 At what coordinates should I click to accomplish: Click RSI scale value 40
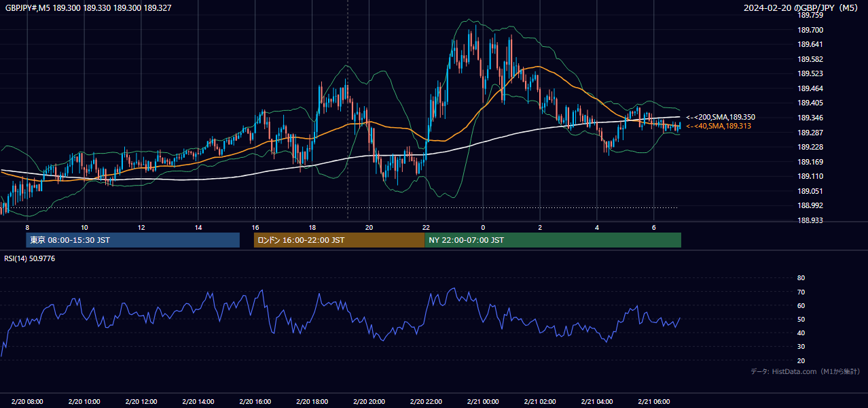pyautogui.click(x=801, y=333)
